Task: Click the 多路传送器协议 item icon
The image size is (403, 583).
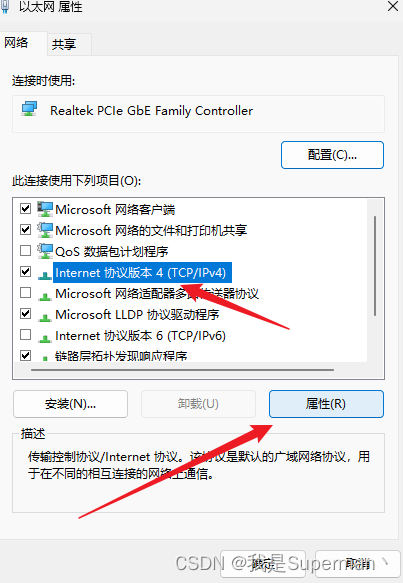Action: coord(45,296)
